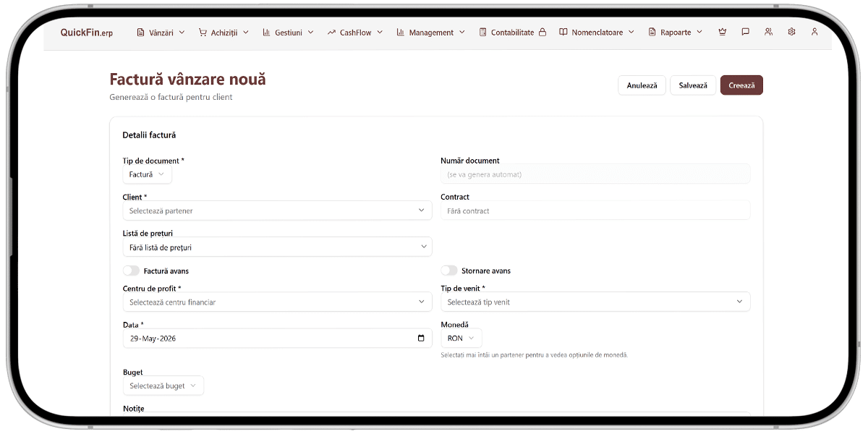Open the Achiziții menu
The image size is (868, 434).
224,33
